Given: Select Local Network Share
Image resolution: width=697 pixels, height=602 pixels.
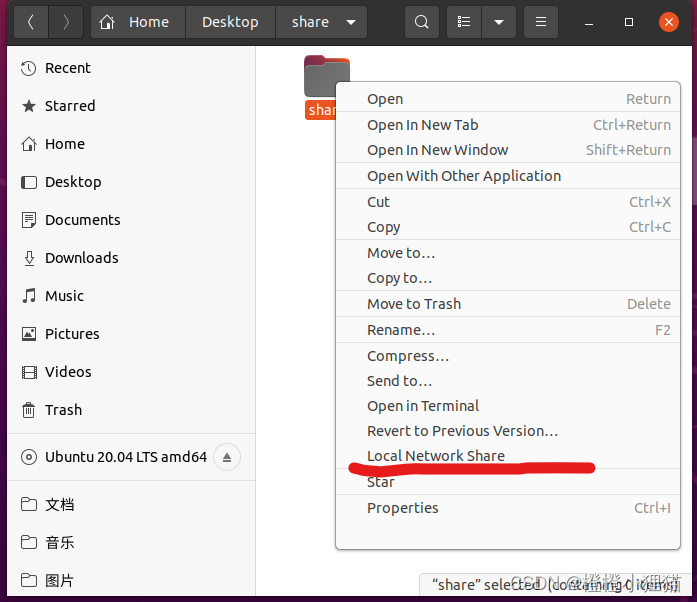Looking at the screenshot, I should tap(508, 456).
